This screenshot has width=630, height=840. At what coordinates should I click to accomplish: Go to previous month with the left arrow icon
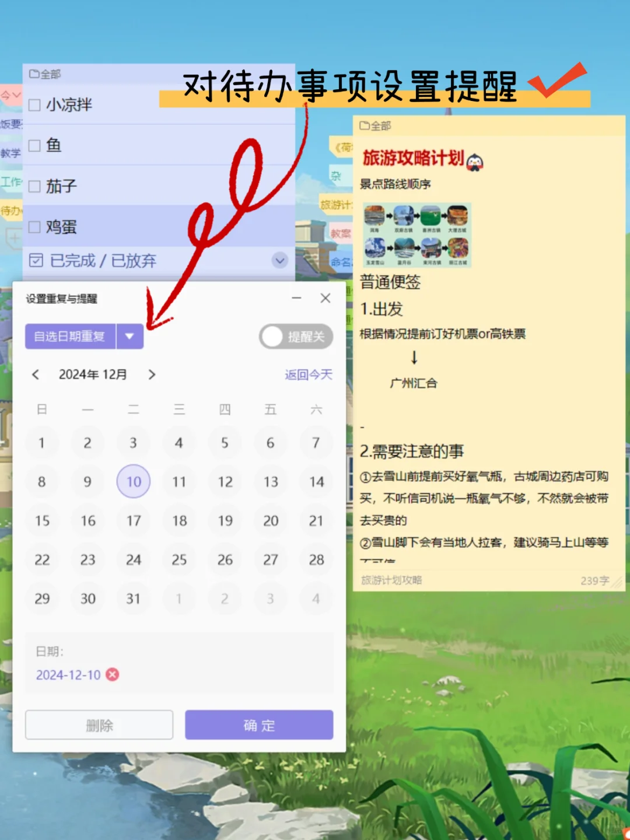pyautogui.click(x=36, y=374)
